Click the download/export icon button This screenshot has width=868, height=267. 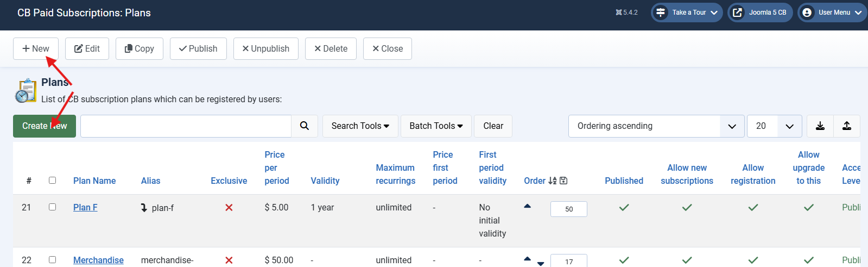pyautogui.click(x=820, y=126)
